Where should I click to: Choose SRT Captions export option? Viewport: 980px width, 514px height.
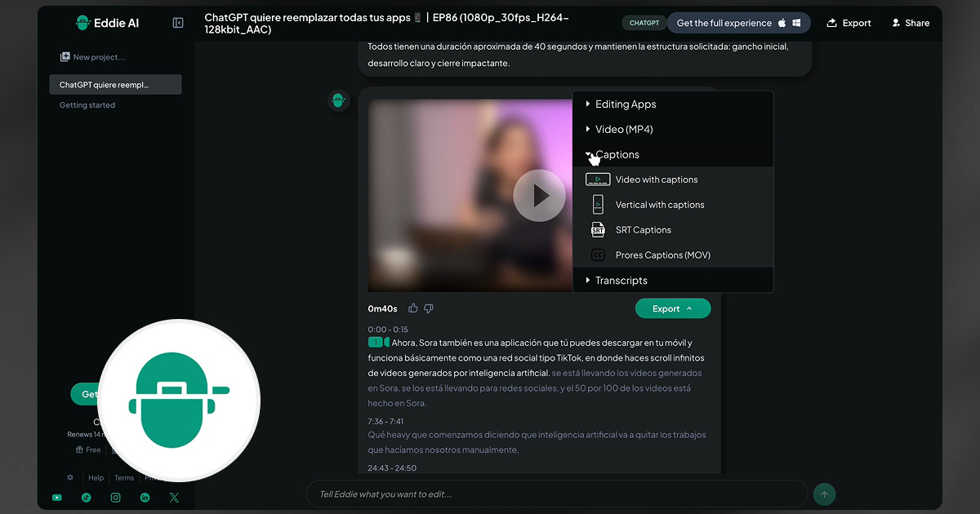pos(673,230)
